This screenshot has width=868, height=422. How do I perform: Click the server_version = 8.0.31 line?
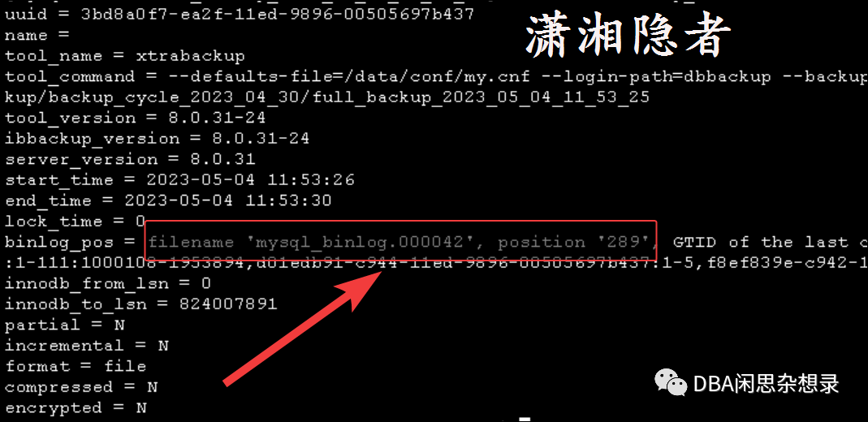130,159
